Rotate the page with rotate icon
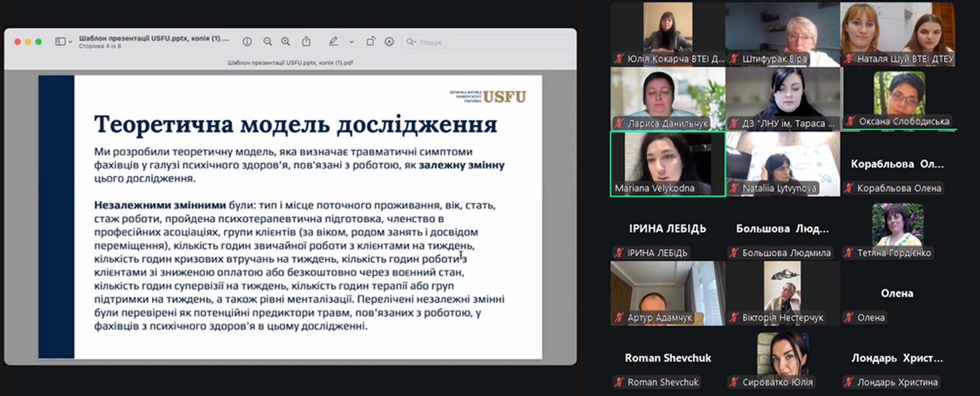980x396 pixels. point(370,42)
